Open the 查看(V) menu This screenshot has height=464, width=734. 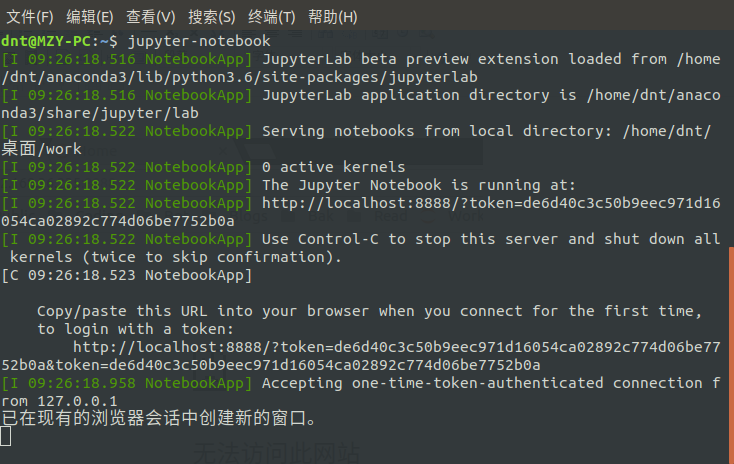point(150,17)
